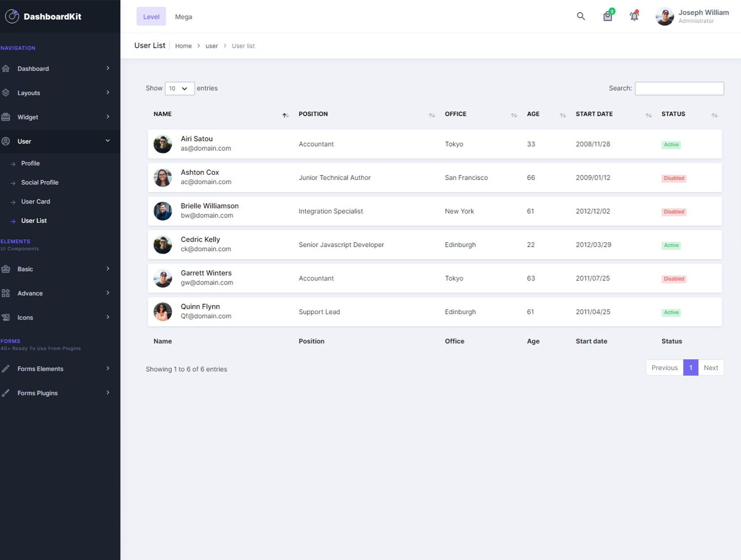The image size is (741, 560).
Task: Click Showing 1 to 6 of 6 entries
Action: click(x=186, y=369)
